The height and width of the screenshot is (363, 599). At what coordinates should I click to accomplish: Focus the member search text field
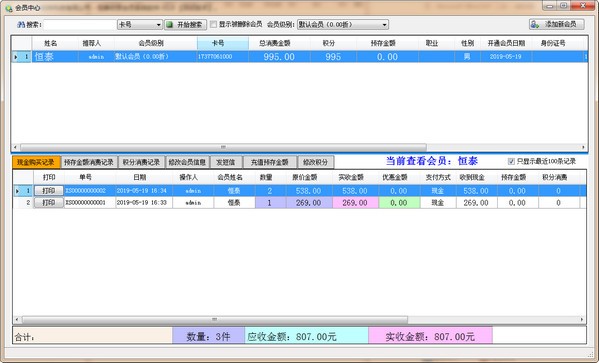click(79, 25)
